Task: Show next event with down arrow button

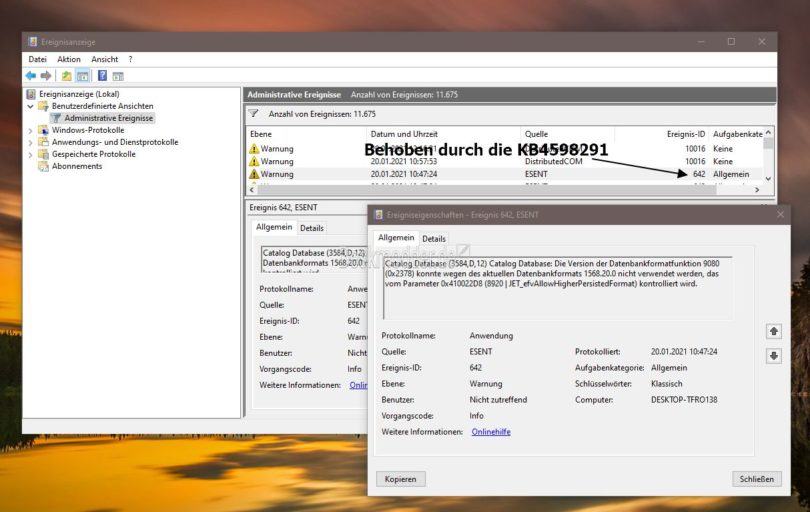Action: click(773, 355)
